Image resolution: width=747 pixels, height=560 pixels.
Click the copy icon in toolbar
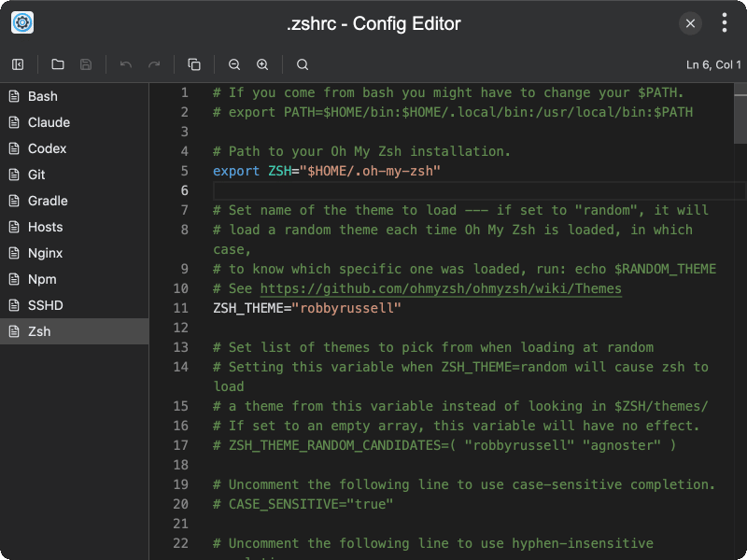194,64
